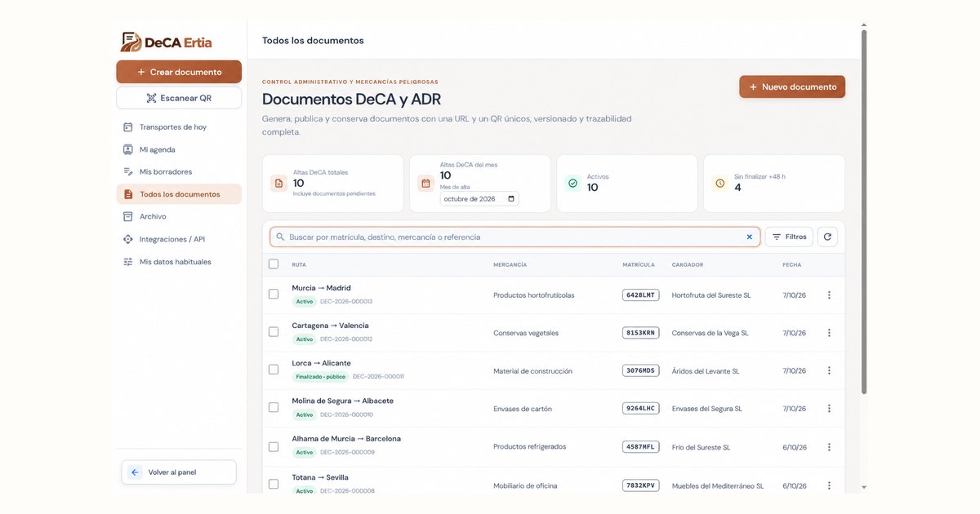Open Mis borradores section
The image size is (980, 514).
coord(179,172)
